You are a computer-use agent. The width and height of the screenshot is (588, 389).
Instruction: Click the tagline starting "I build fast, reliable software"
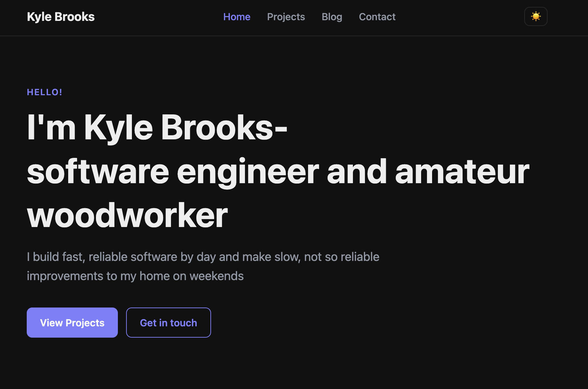(203, 266)
